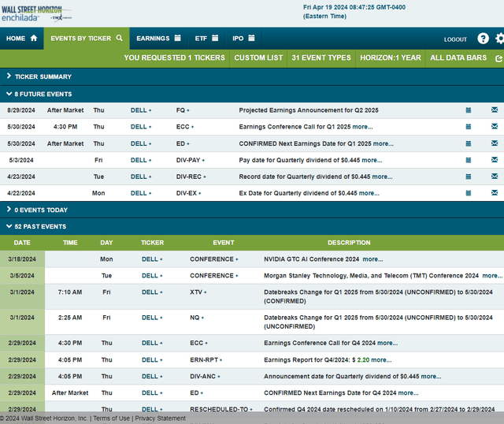Viewport: 504px width, 424px height.
Task: Click email icon for 5/3/2024 pay date row
Action: pos(495,160)
